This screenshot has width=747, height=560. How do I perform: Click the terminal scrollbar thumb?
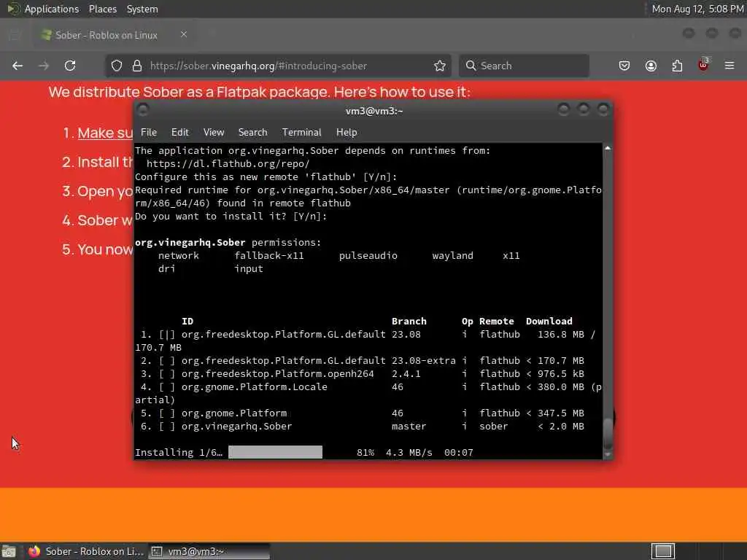(x=608, y=433)
